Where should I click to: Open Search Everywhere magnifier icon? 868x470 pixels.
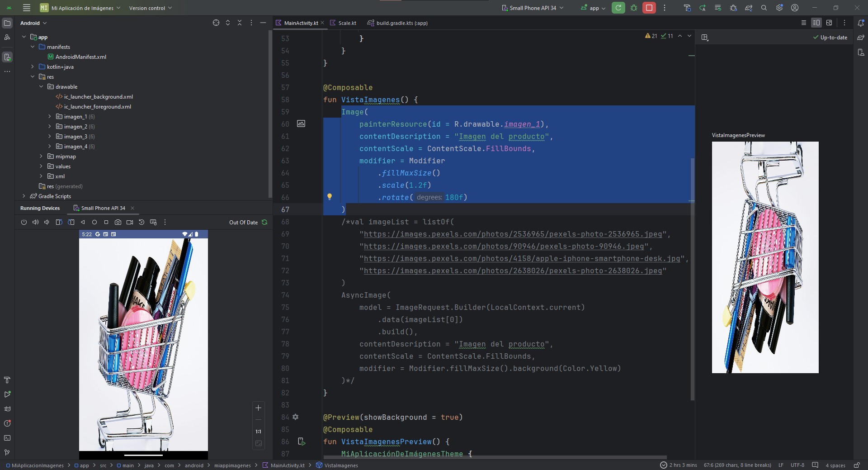764,8
